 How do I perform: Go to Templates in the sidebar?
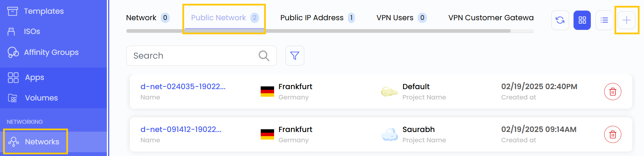pyautogui.click(x=44, y=11)
